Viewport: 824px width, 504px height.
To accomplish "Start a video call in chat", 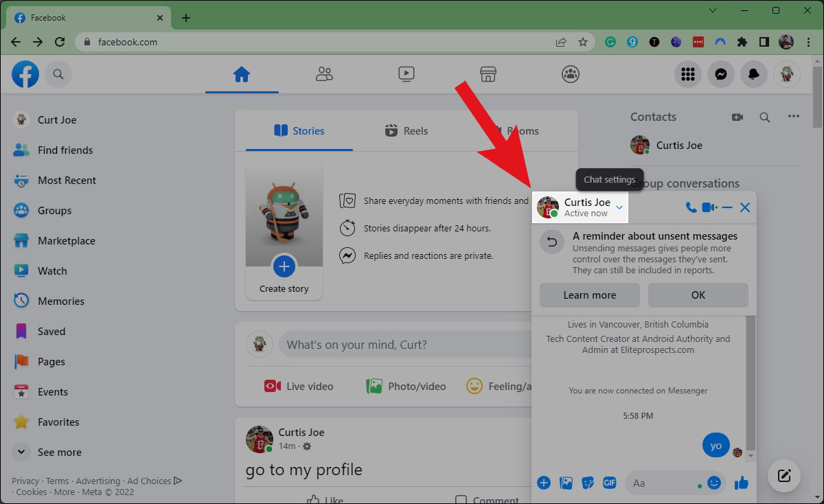I will coord(710,207).
